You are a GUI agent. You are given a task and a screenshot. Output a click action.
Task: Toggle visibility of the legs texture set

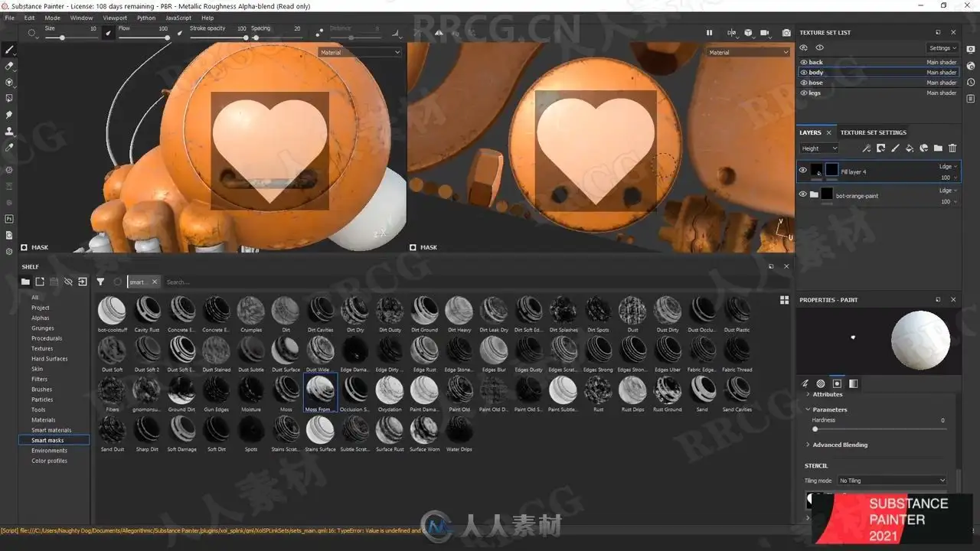coord(804,93)
